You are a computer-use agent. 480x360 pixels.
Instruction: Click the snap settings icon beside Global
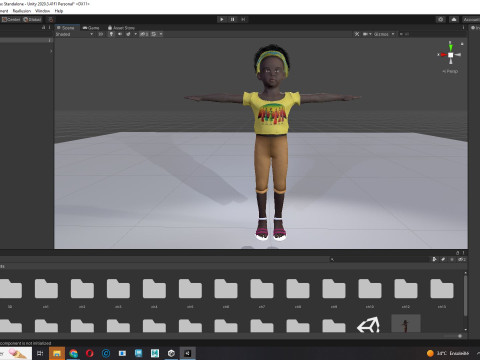coord(50,19)
